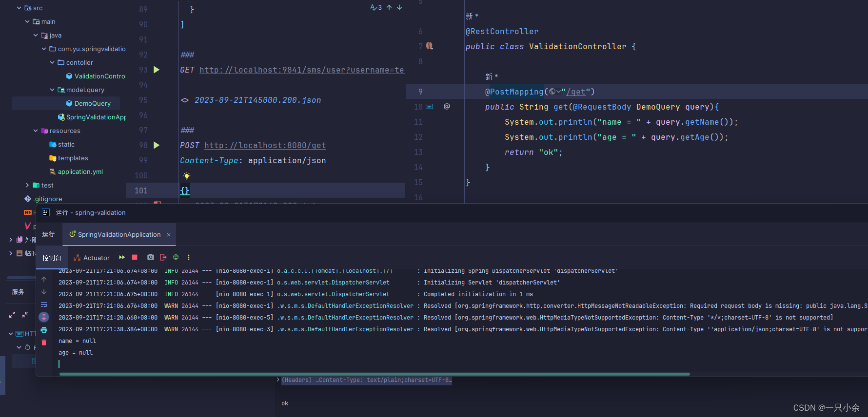Image resolution: width=868 pixels, height=417 pixels.
Task: Close the SpringValidationApplication run tab
Action: point(169,235)
